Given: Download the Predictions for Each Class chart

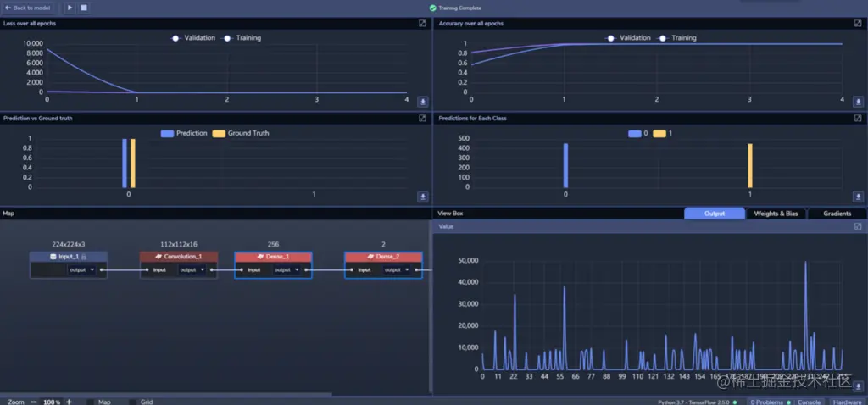Looking at the screenshot, I should coord(858,197).
